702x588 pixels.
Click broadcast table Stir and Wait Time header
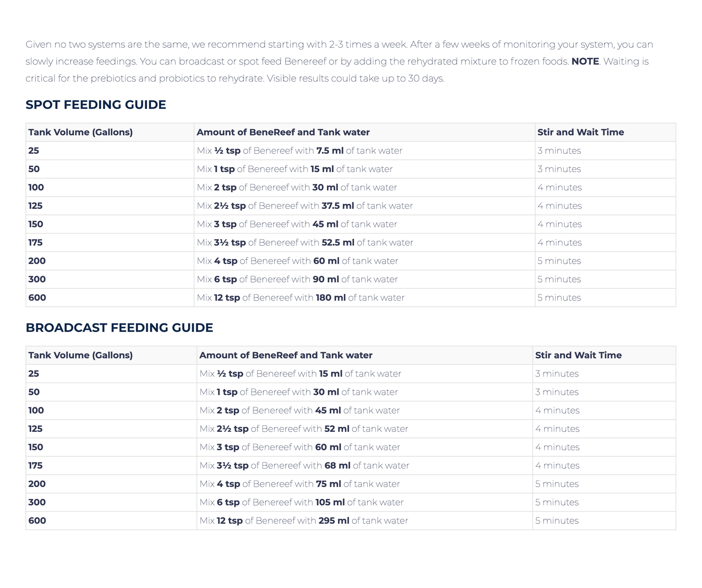pos(578,355)
